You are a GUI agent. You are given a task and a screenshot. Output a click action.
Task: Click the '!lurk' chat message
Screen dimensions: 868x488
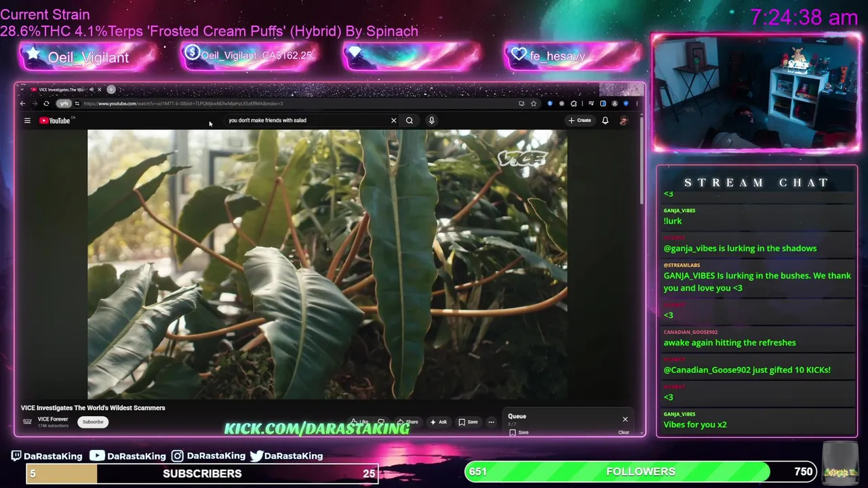point(673,221)
